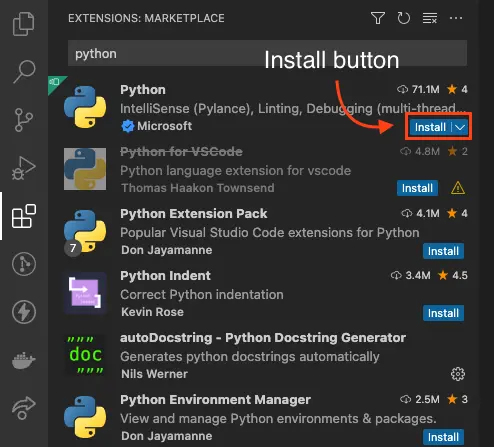Click 'Popular Visual Studio Code extensions for Python' text
The image size is (494, 447).
(x=270, y=233)
